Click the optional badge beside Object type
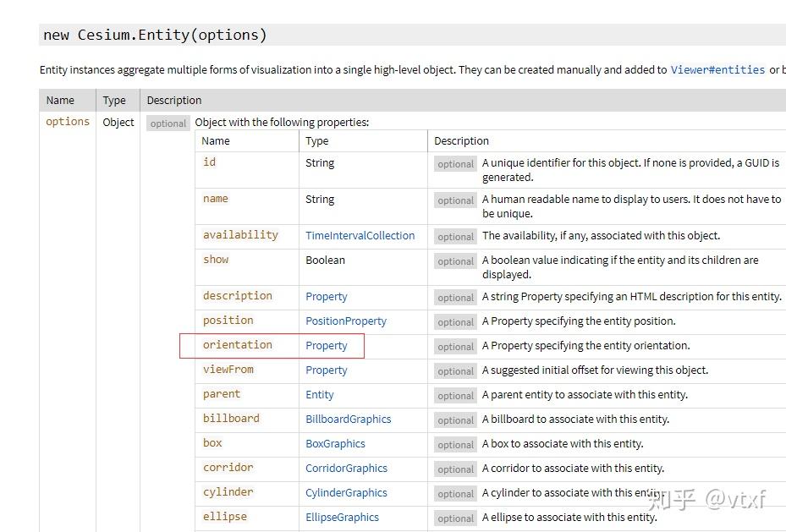The width and height of the screenshot is (786, 532). pos(168,123)
